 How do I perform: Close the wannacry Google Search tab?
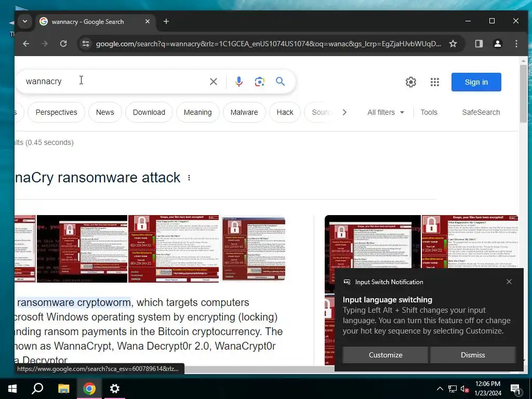pos(147,21)
